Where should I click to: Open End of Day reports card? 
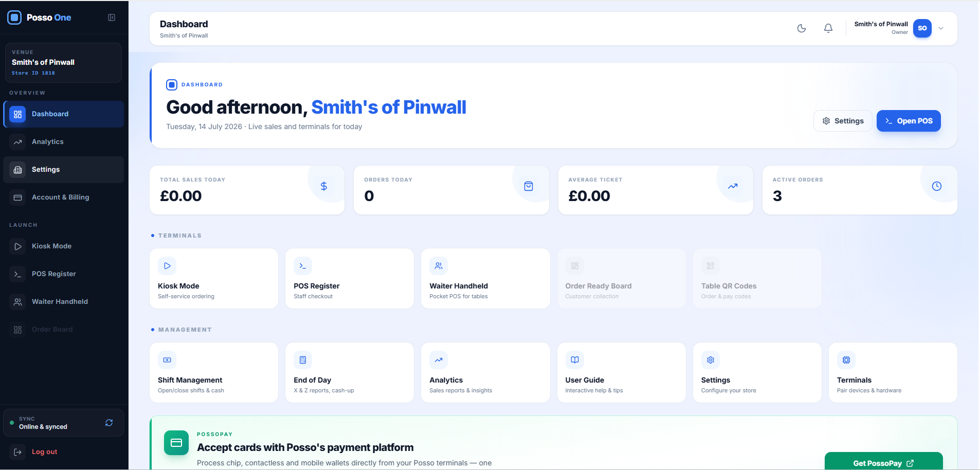point(350,373)
